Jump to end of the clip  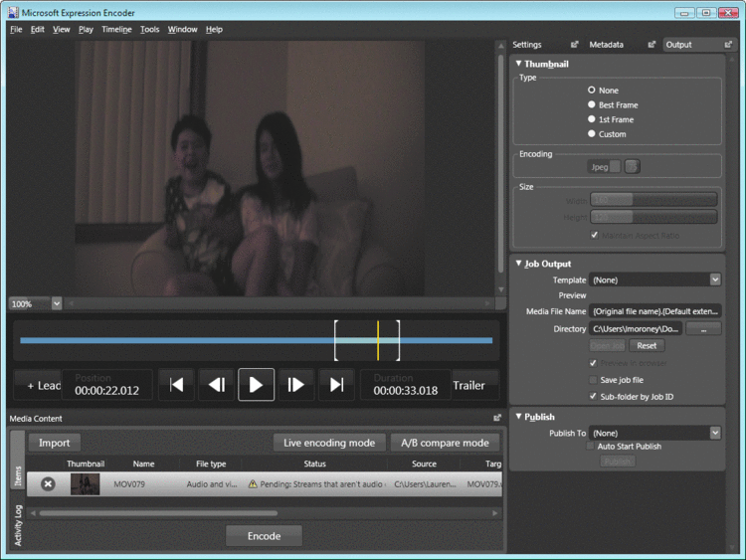[336, 384]
